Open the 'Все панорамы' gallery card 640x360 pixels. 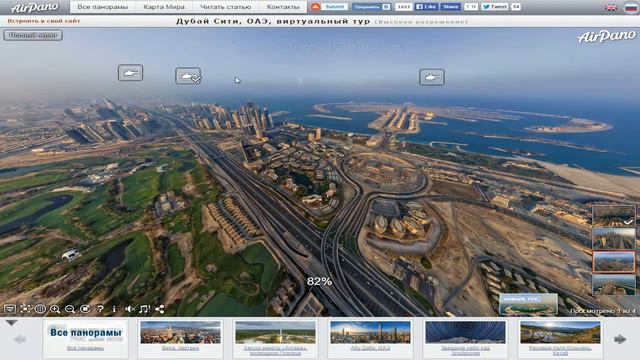tap(85, 339)
